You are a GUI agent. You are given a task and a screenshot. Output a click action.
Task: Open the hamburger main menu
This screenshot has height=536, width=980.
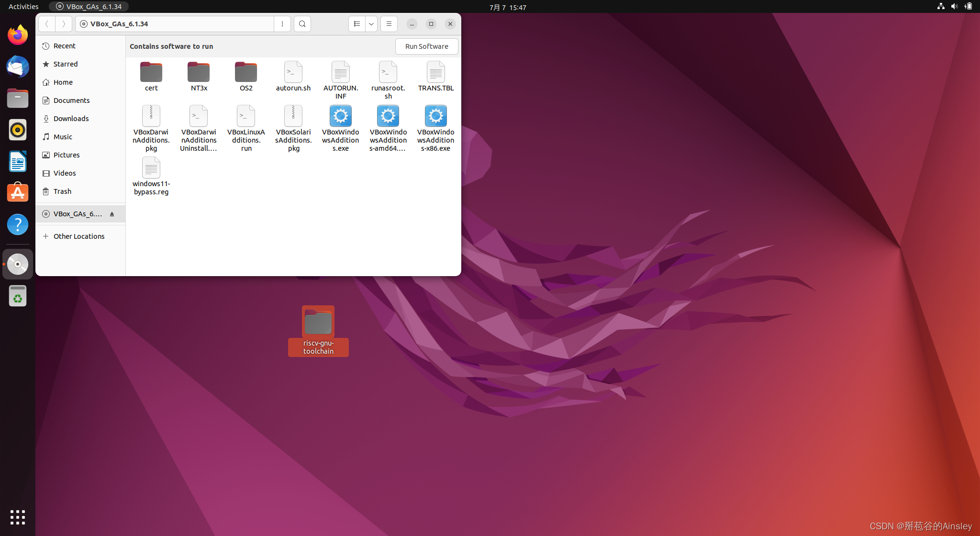pos(389,24)
